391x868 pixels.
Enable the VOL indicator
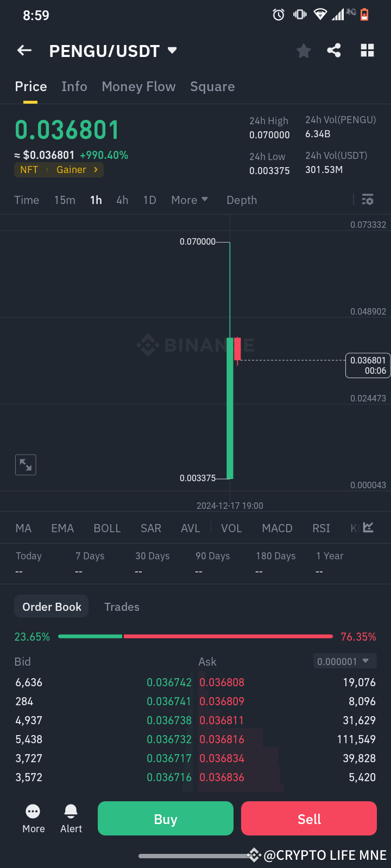231,528
